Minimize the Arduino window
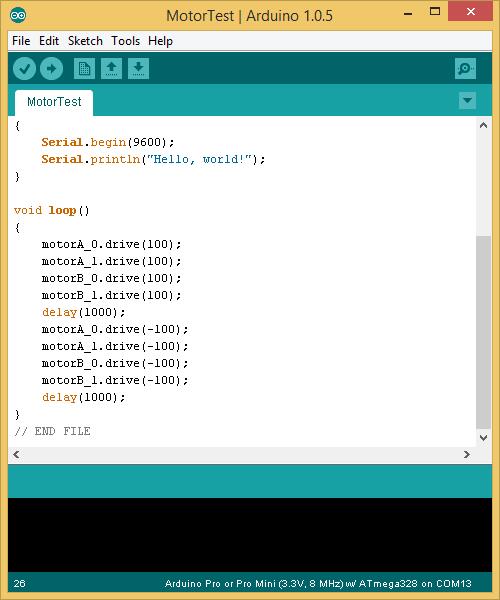Viewport: 500px width, 600px height. point(408,13)
